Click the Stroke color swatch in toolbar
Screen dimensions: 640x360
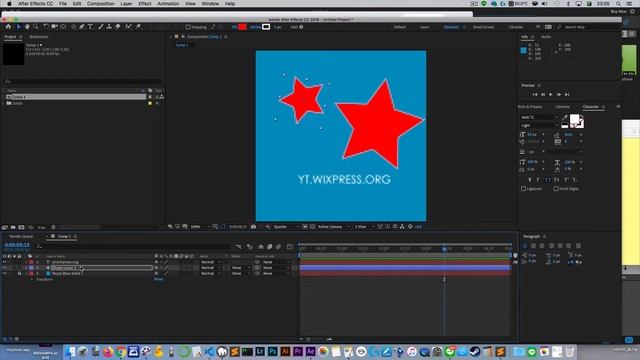pos(266,27)
